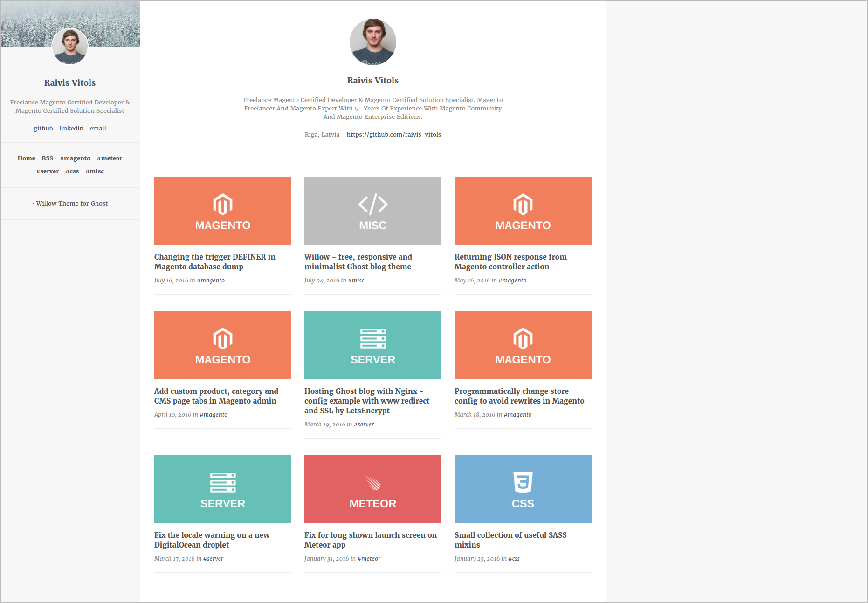Select the #magento sidebar menu tag
Viewport: 868px width, 603px height.
(x=75, y=158)
